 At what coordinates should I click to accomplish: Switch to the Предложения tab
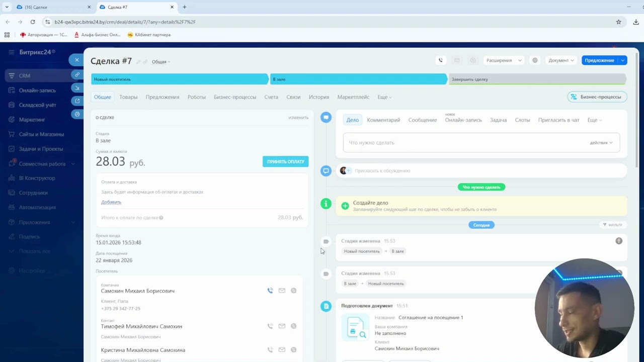pos(163,97)
